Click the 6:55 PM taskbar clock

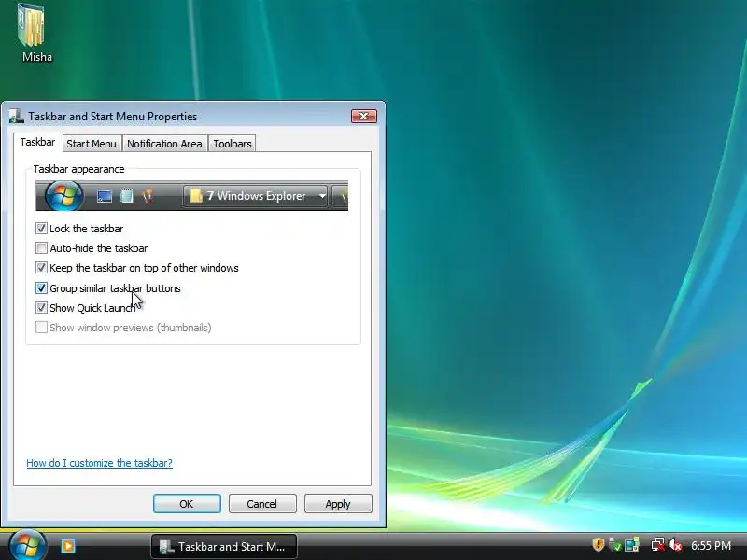[711, 545]
